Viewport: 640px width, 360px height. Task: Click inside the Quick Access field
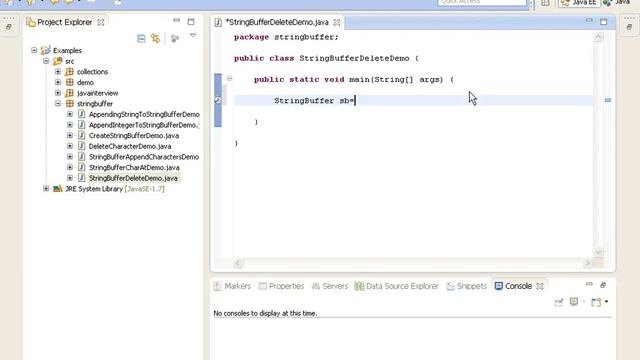tap(482, 2)
